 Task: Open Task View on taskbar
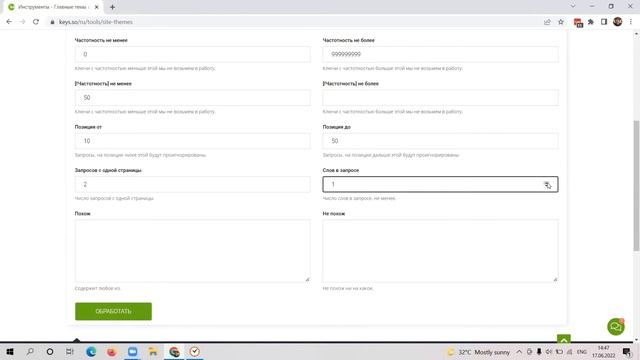[x=70, y=351]
